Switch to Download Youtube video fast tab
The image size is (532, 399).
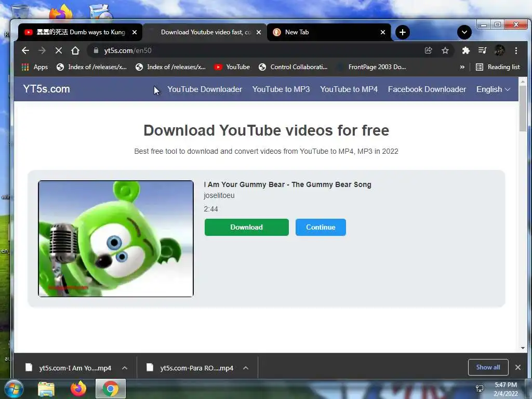pyautogui.click(x=204, y=32)
